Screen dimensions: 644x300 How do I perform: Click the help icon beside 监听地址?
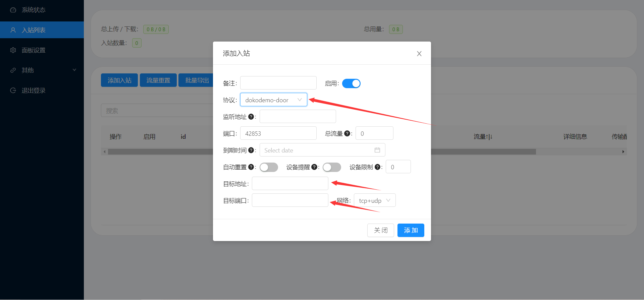[x=251, y=117]
